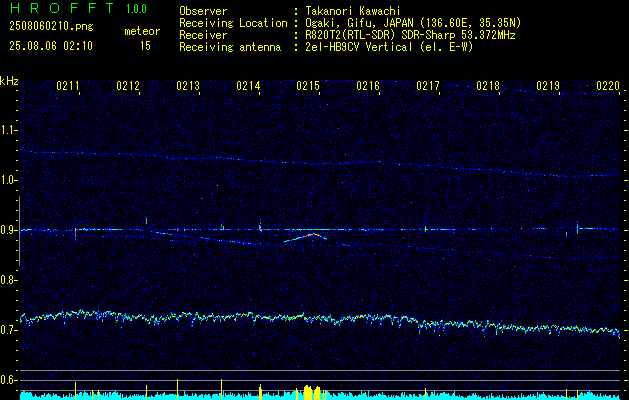Select the filename 2508060210.png

(x=51, y=27)
